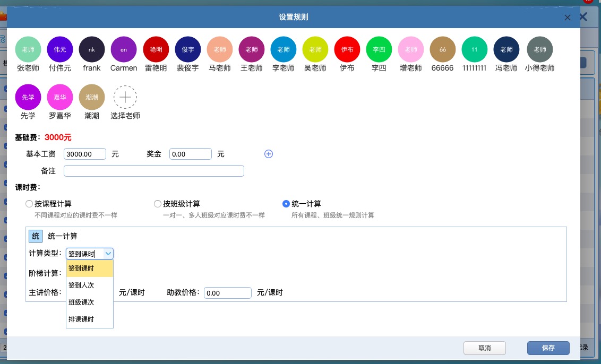
Task: Pick the 66666 teacher avatar
Action: tap(442, 49)
